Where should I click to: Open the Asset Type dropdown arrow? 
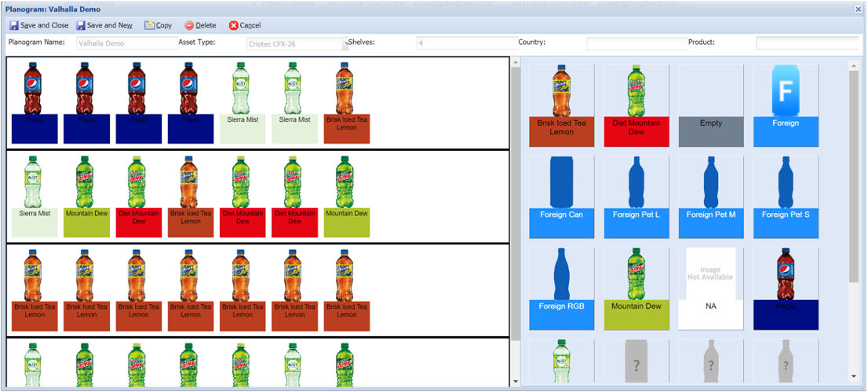(x=345, y=43)
